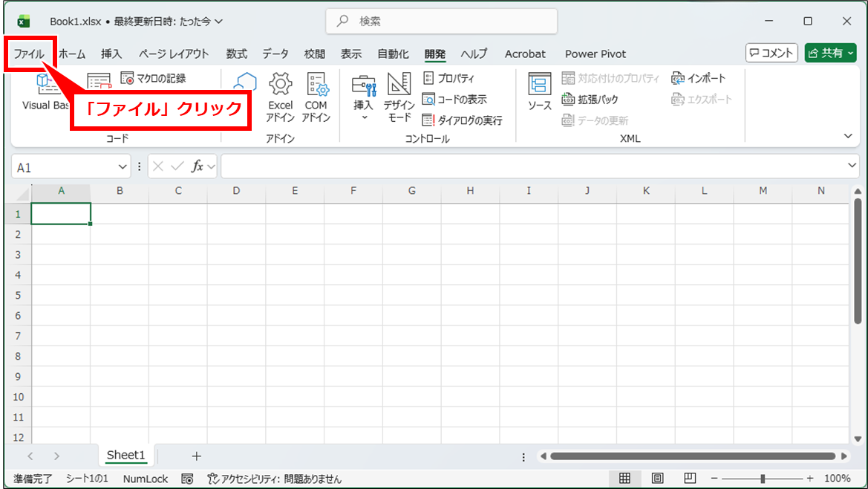Viewport: 868px width, 489px height.
Task: Click XML インポート icon
Action: 678,78
